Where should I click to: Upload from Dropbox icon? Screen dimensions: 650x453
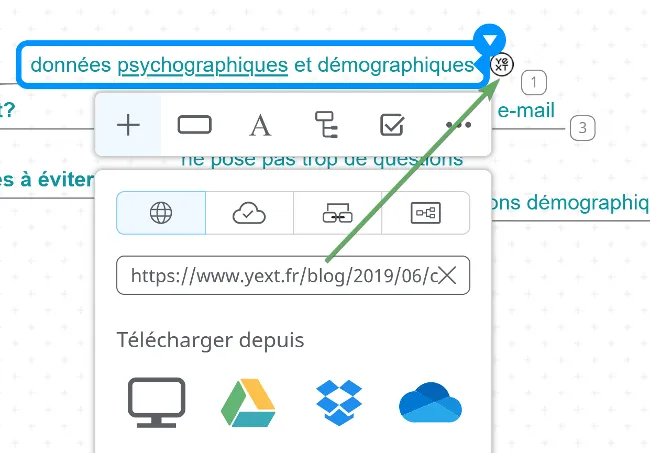click(x=339, y=402)
